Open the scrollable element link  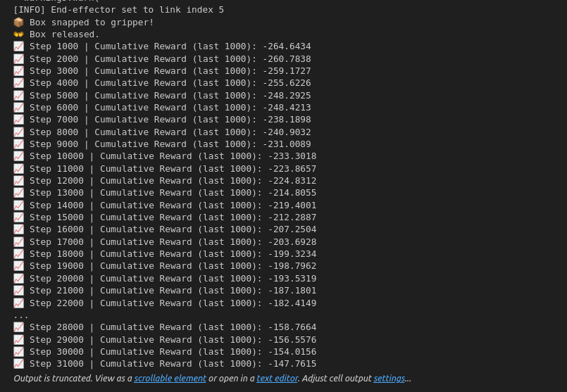point(170,378)
